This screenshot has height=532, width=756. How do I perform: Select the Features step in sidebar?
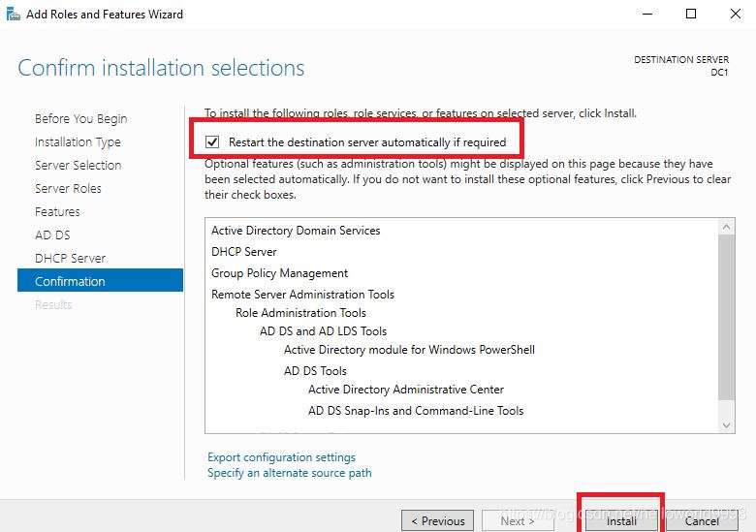(57, 211)
